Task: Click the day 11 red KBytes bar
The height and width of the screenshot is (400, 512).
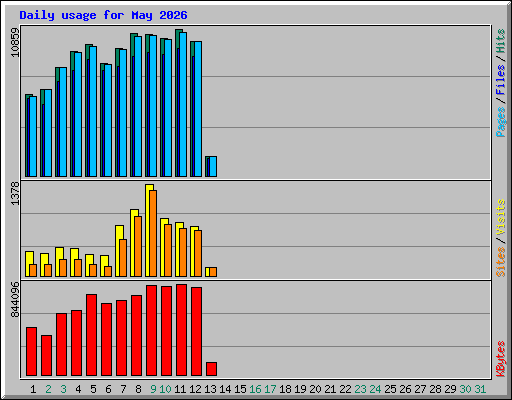Action: [x=181, y=330]
